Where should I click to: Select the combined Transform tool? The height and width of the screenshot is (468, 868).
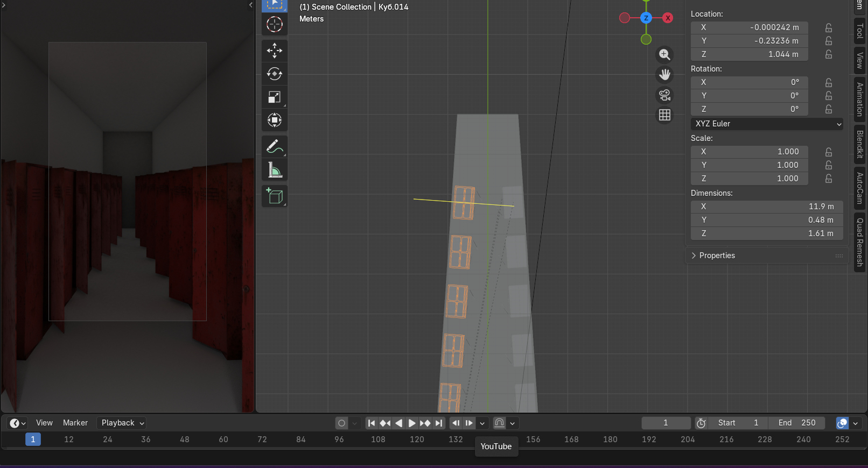[x=275, y=120]
